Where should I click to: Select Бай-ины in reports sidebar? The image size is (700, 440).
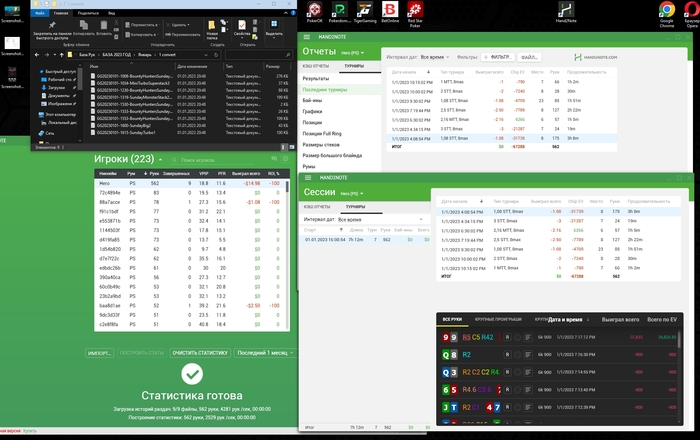(312, 100)
